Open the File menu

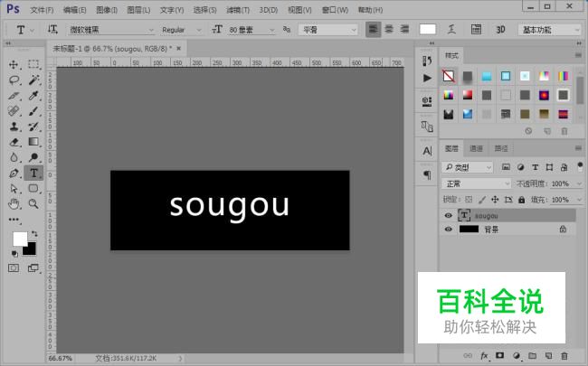(42, 10)
